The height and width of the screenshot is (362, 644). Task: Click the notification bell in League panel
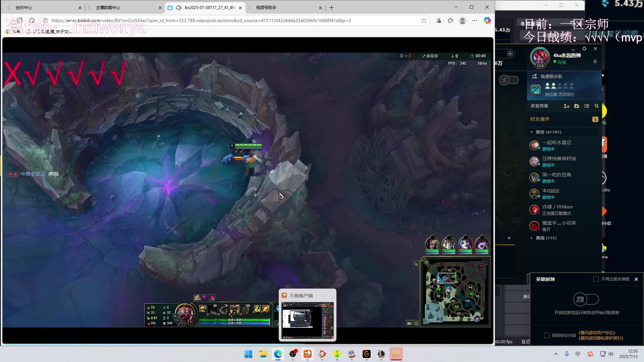595,62
